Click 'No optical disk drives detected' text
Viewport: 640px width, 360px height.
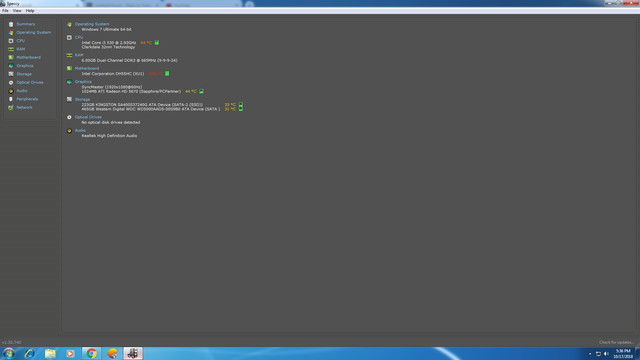pyautogui.click(x=111, y=122)
